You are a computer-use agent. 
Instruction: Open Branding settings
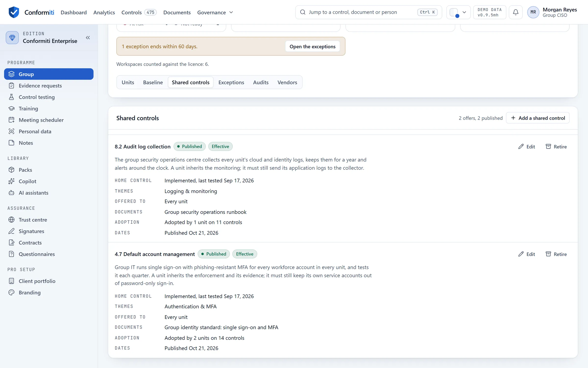coord(49,292)
